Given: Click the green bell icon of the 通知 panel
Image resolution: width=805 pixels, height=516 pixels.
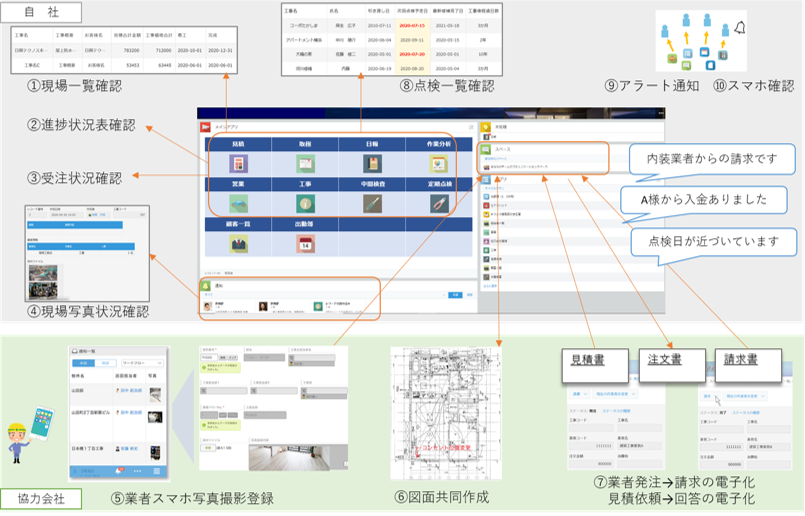Looking at the screenshot, I should point(205,286).
